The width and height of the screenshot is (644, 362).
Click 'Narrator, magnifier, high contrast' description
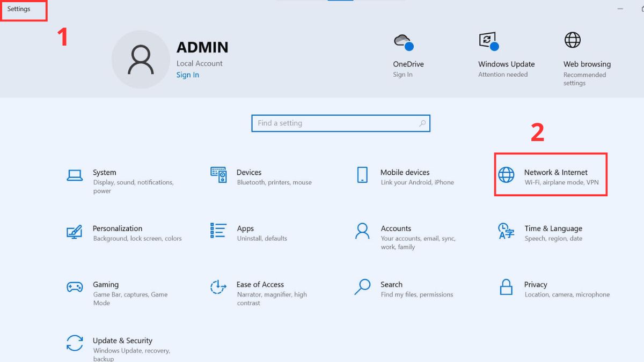[272, 299]
